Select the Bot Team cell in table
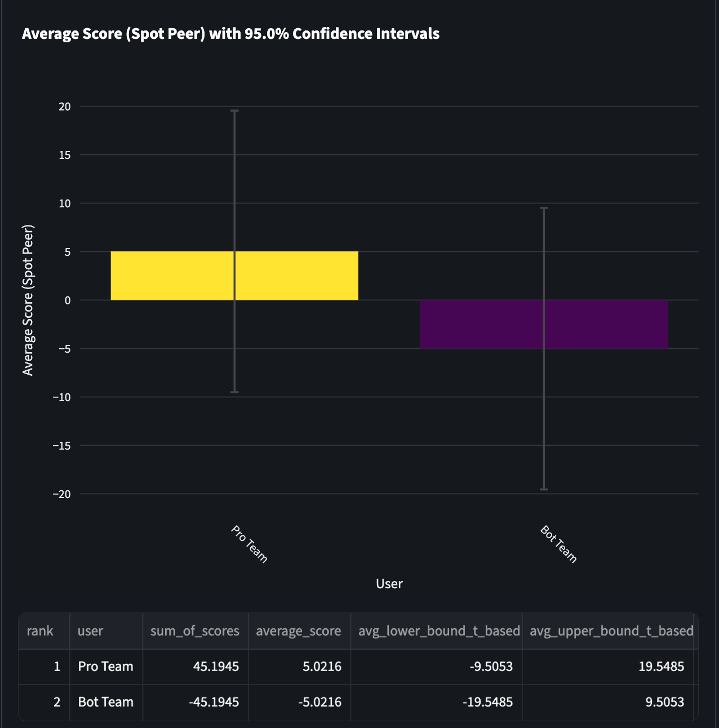The height and width of the screenshot is (728, 719). point(106,702)
